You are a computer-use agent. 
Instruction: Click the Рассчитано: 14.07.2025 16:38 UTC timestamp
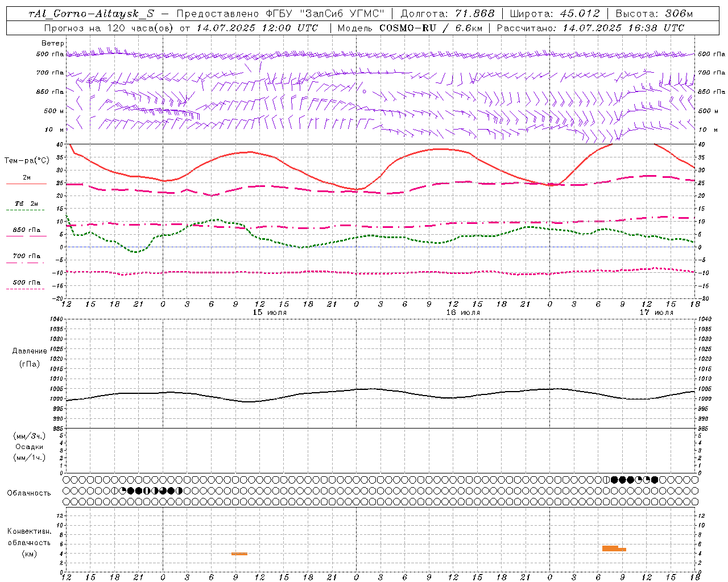pos(590,28)
